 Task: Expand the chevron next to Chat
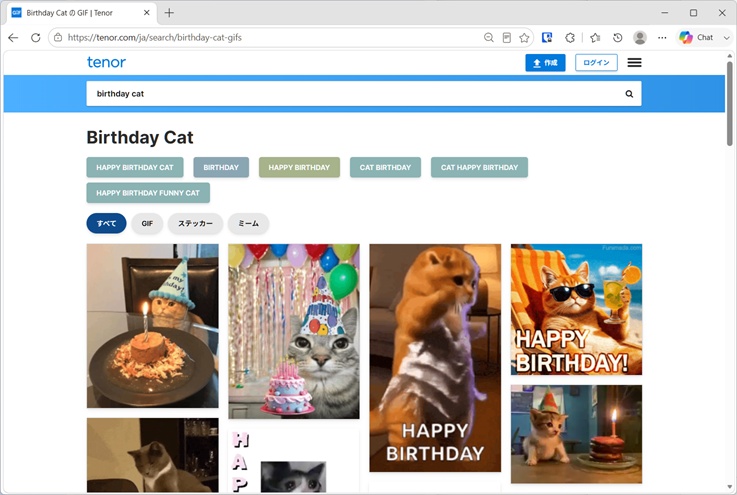tap(726, 38)
